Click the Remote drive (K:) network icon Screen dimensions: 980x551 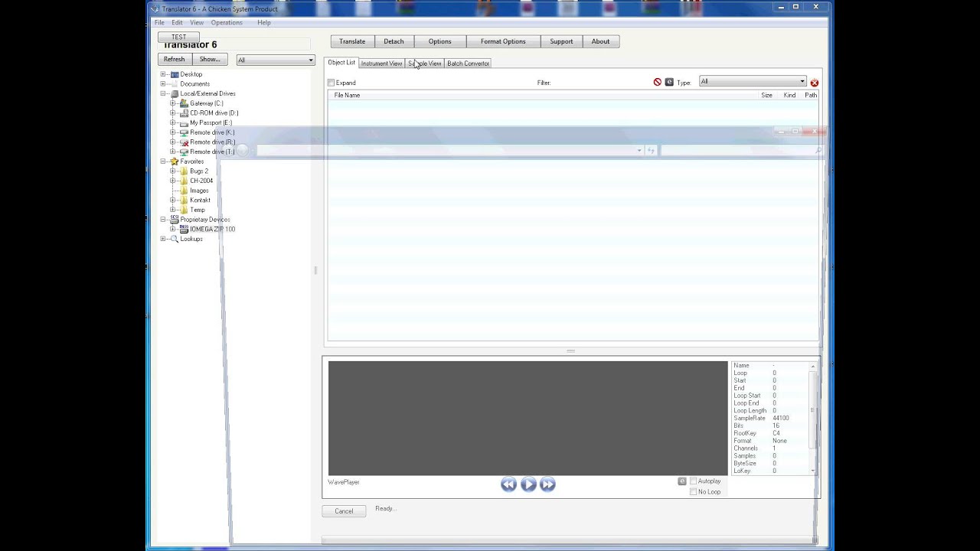pyautogui.click(x=184, y=132)
